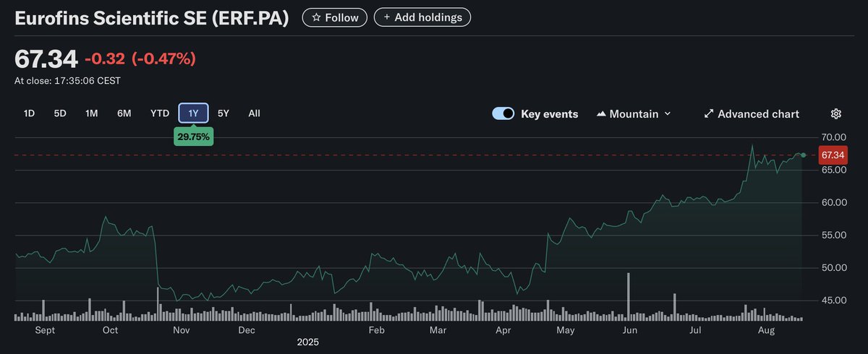Click the tallest volume bar near June
This screenshot has height=354, width=868.
tap(629, 297)
